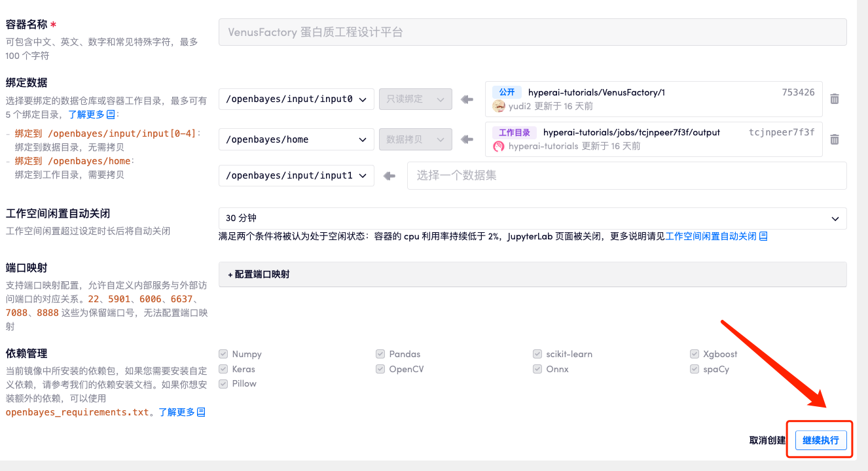Toggle the Xgboost dependency checkbox
The width and height of the screenshot is (868, 471).
(x=695, y=354)
